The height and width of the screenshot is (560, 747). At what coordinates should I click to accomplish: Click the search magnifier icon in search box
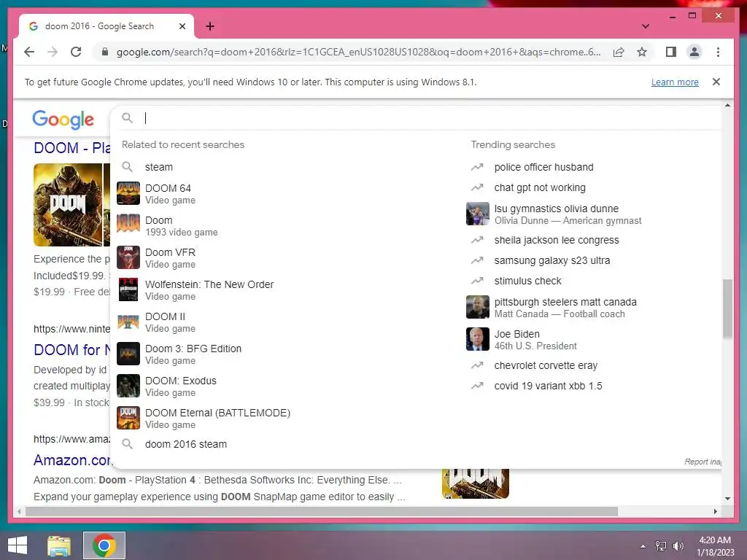[x=127, y=117]
